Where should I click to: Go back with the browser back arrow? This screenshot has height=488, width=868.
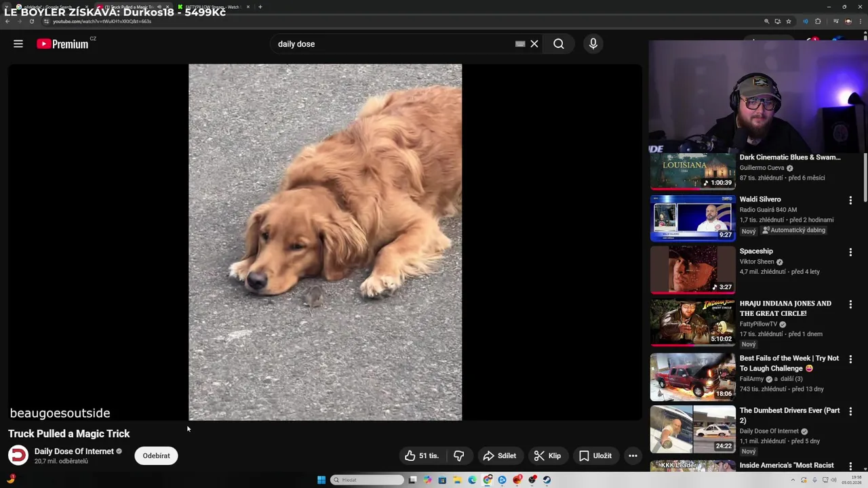point(7,21)
